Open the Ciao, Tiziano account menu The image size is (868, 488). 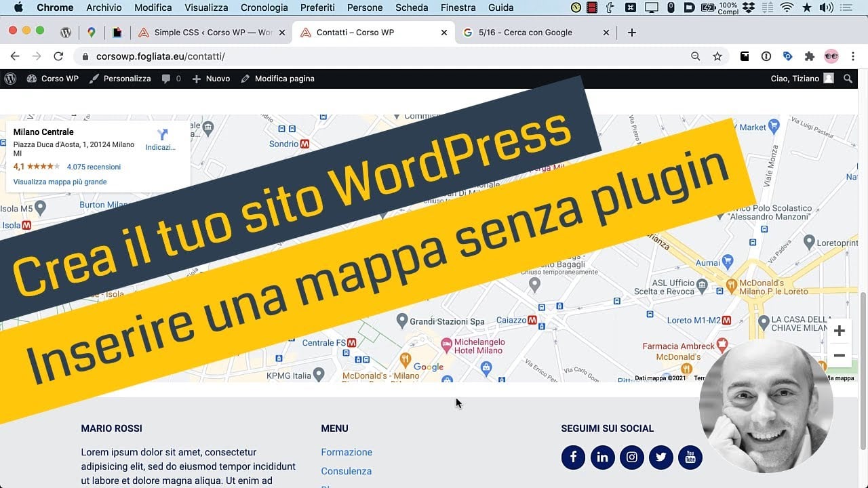coord(802,79)
